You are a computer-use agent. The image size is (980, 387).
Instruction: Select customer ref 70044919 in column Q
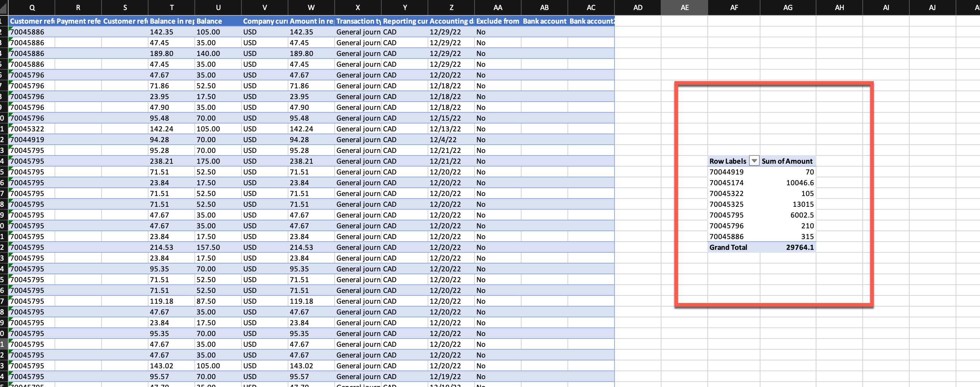coord(32,140)
